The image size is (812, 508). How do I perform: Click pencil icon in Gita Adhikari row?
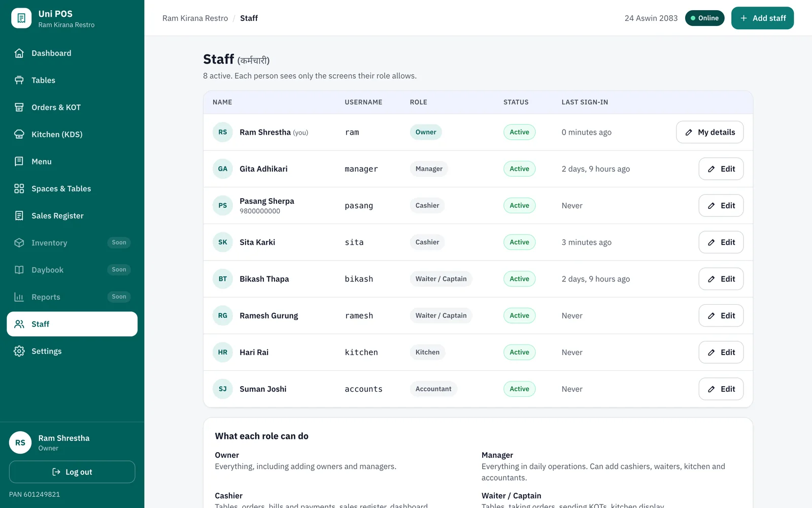(712, 169)
